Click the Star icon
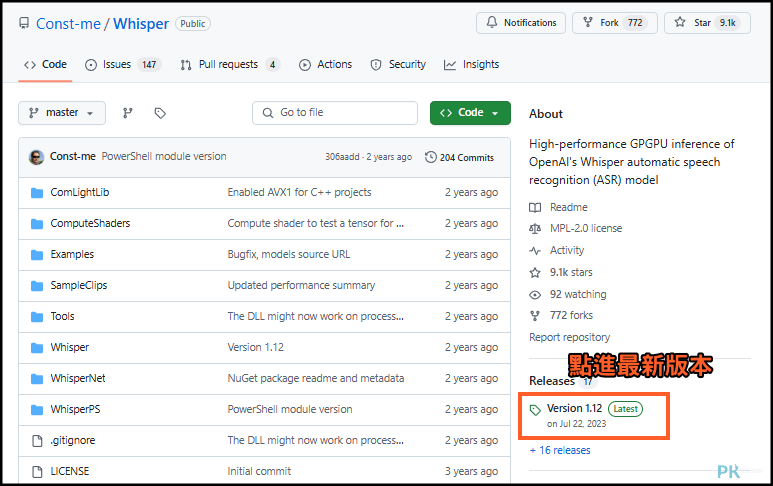 pos(680,22)
